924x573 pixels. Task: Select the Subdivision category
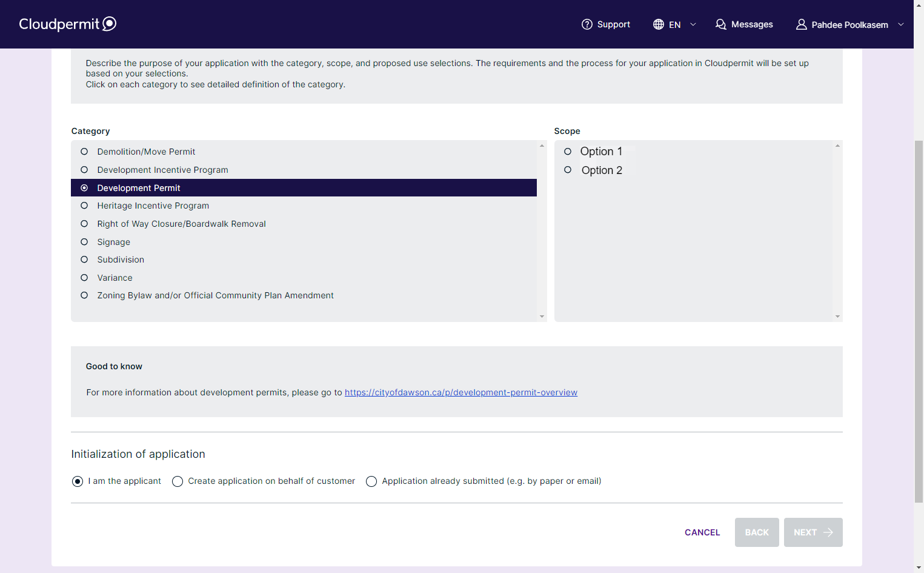click(x=304, y=260)
